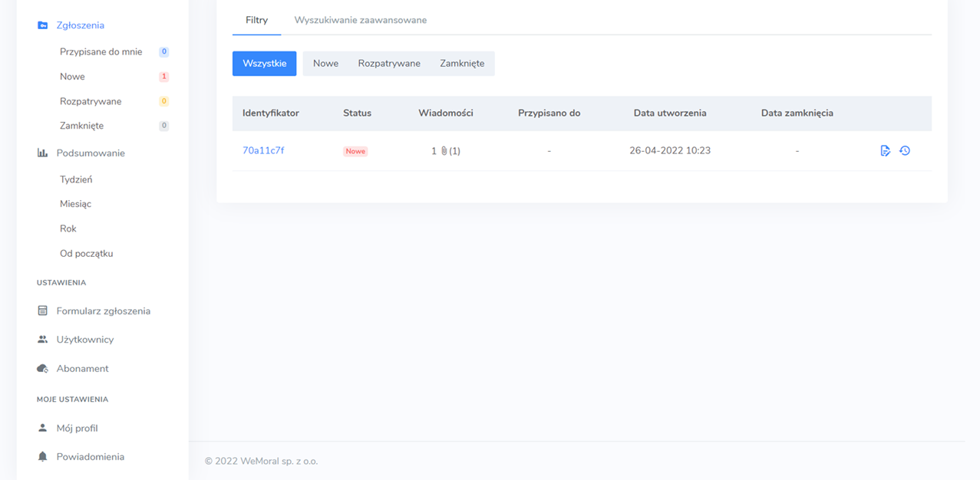Switch to the Filtry tab
Screen dimensions: 980x480
[256, 20]
